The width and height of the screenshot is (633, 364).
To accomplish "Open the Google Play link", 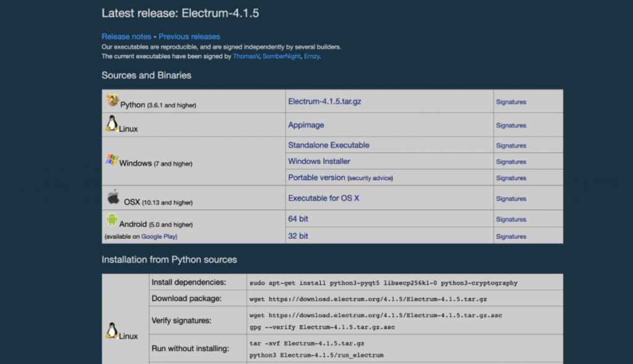I will click(x=160, y=237).
